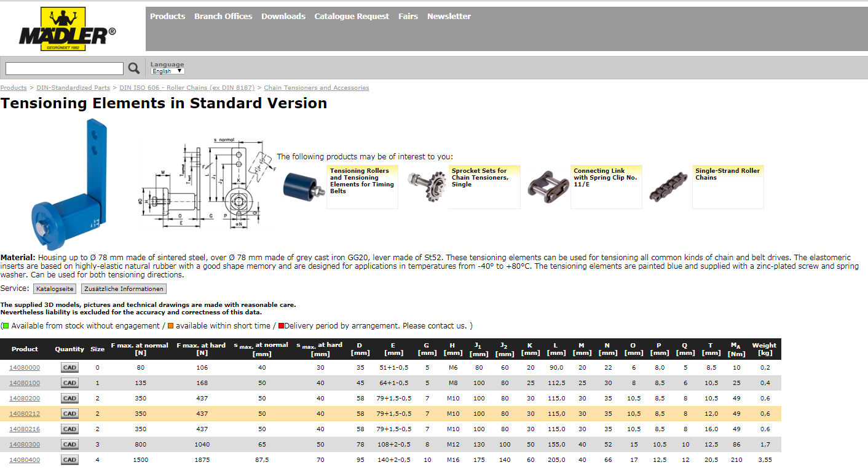Select the roller chain product image

click(668, 186)
